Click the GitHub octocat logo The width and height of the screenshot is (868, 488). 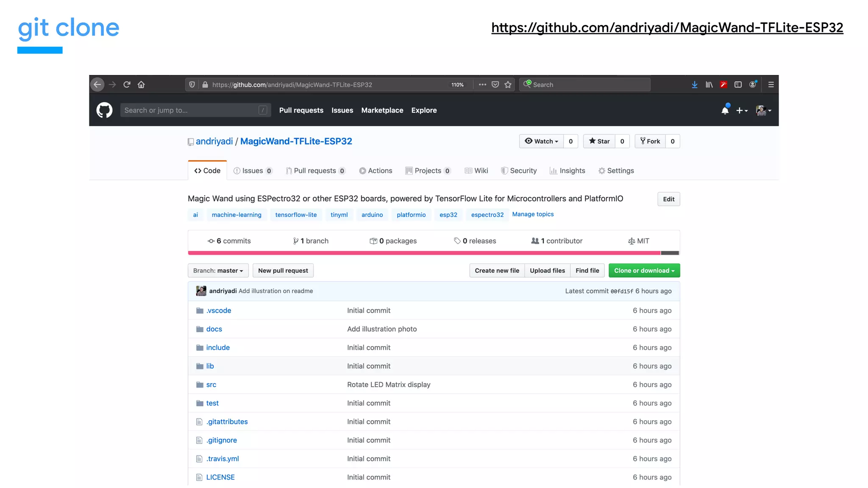tap(104, 110)
